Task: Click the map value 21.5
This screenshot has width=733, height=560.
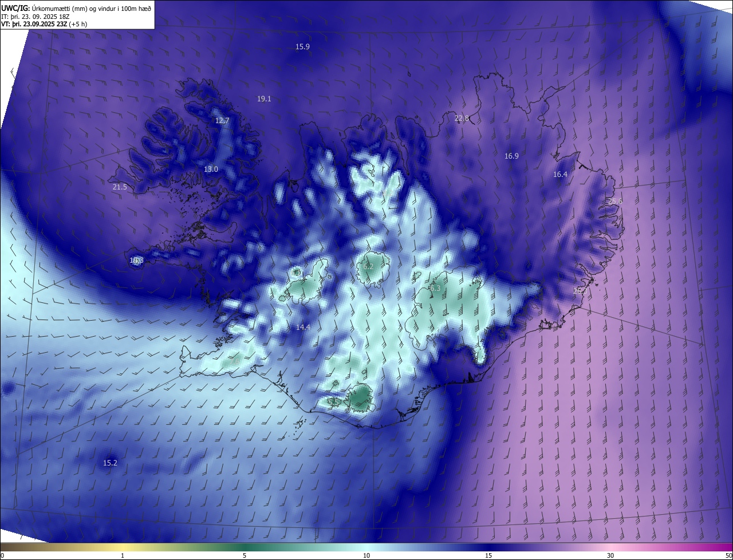Action: click(120, 187)
